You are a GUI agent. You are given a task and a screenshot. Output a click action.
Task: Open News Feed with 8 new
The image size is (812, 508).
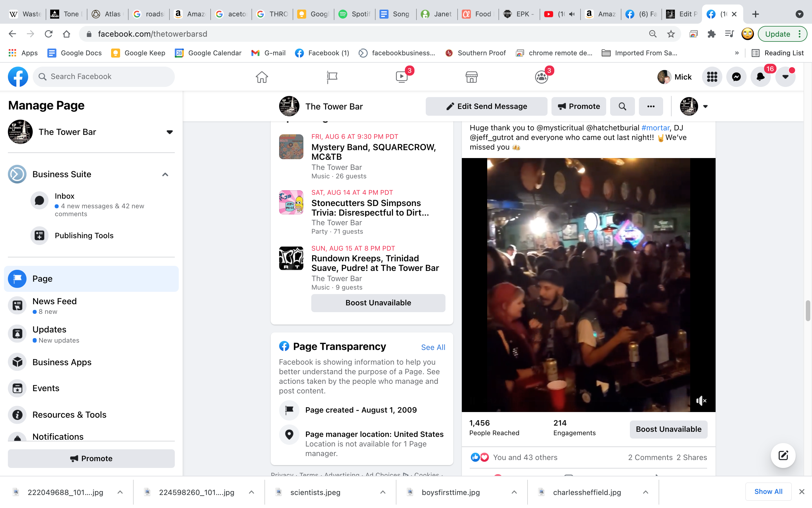tap(91, 305)
